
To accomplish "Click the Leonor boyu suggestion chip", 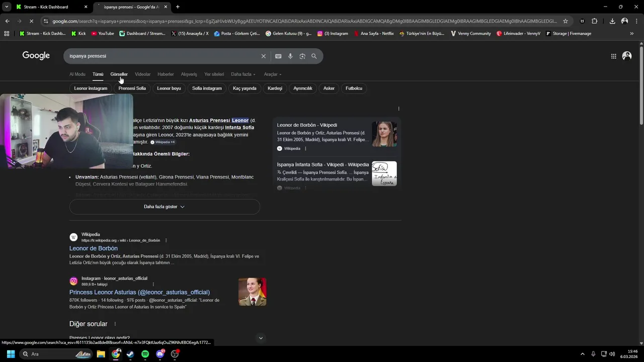I will pos(169,88).
